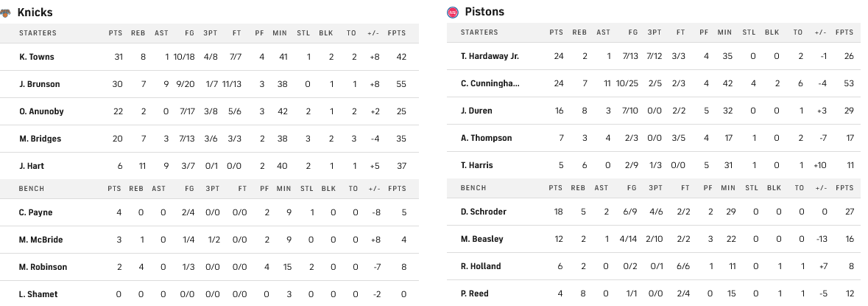Screen dimensions: 868x306
Task: Click the Knicks team name heading
Action: (35, 13)
